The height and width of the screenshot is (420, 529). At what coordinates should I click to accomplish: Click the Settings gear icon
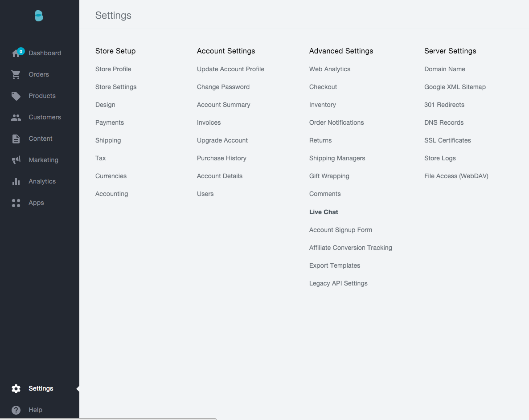coord(16,389)
